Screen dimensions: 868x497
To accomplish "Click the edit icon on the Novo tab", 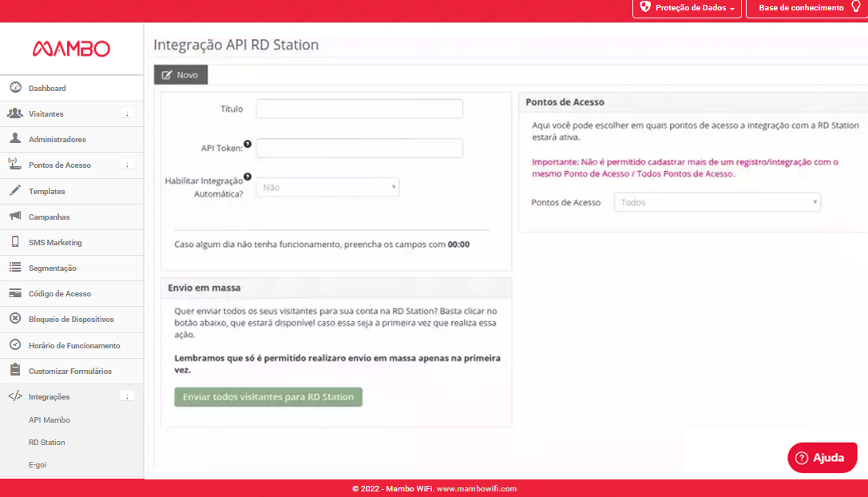I will 167,75.
